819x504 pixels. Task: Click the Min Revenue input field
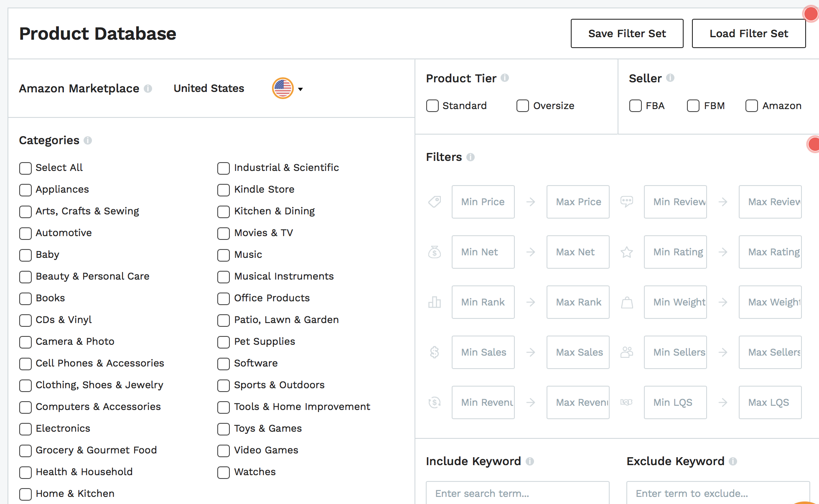483,402
